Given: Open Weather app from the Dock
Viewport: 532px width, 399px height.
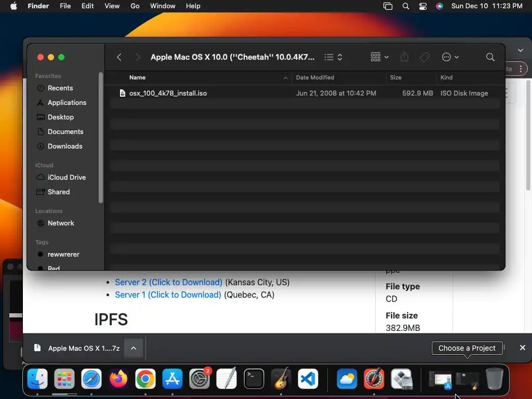Looking at the screenshot, I should (347, 379).
